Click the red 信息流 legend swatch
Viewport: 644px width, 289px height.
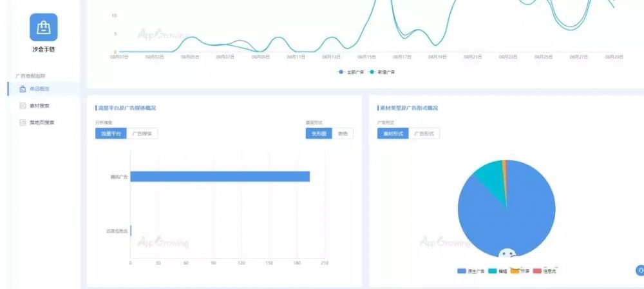pyautogui.click(x=538, y=271)
